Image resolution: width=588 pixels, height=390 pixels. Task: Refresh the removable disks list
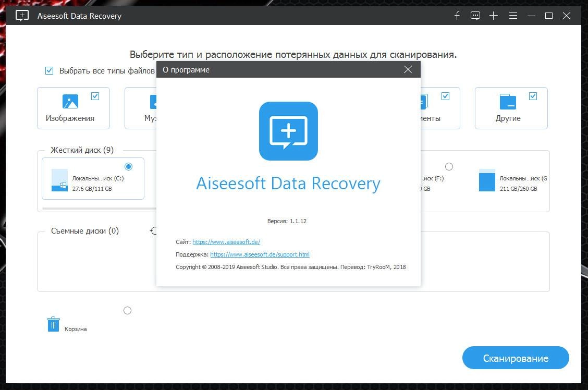[x=153, y=230]
